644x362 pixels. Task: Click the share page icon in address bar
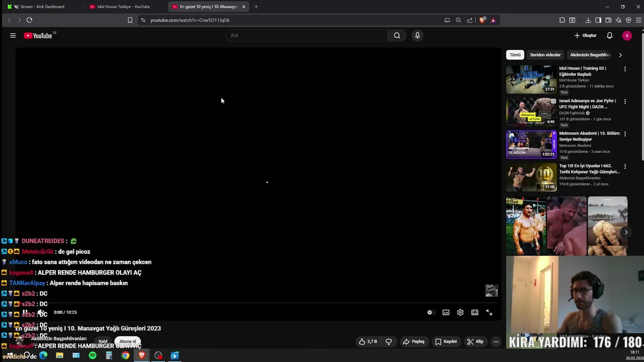click(x=470, y=20)
